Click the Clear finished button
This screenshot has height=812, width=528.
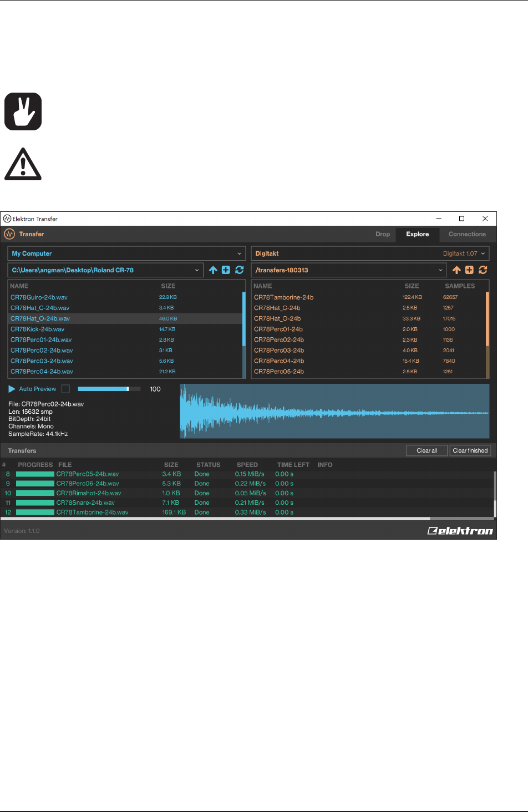(x=470, y=450)
